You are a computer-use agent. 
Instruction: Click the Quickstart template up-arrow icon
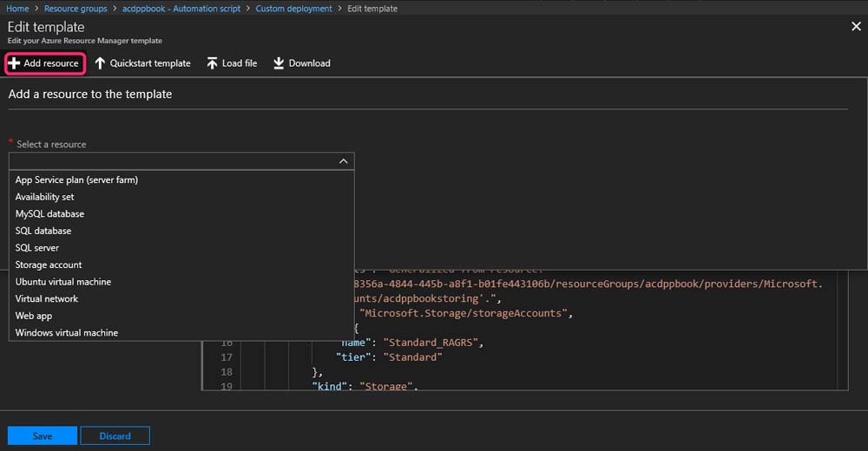100,63
